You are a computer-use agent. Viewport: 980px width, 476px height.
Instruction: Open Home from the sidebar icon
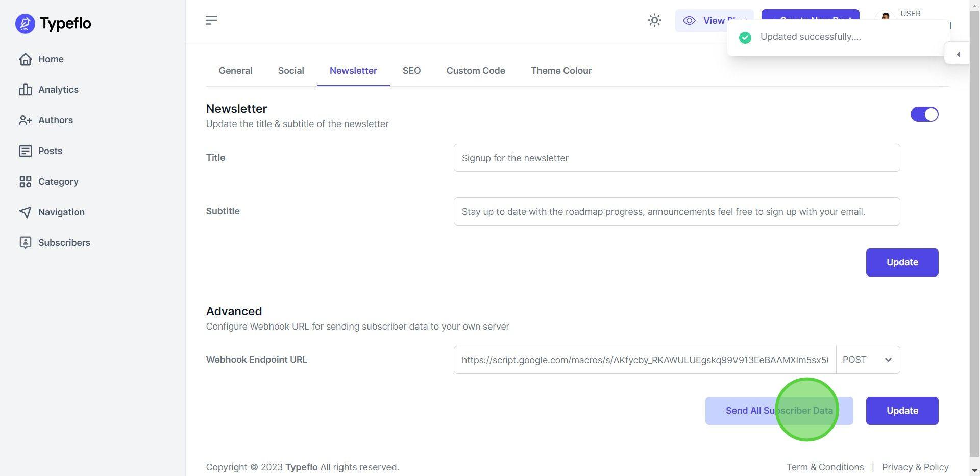click(x=25, y=59)
